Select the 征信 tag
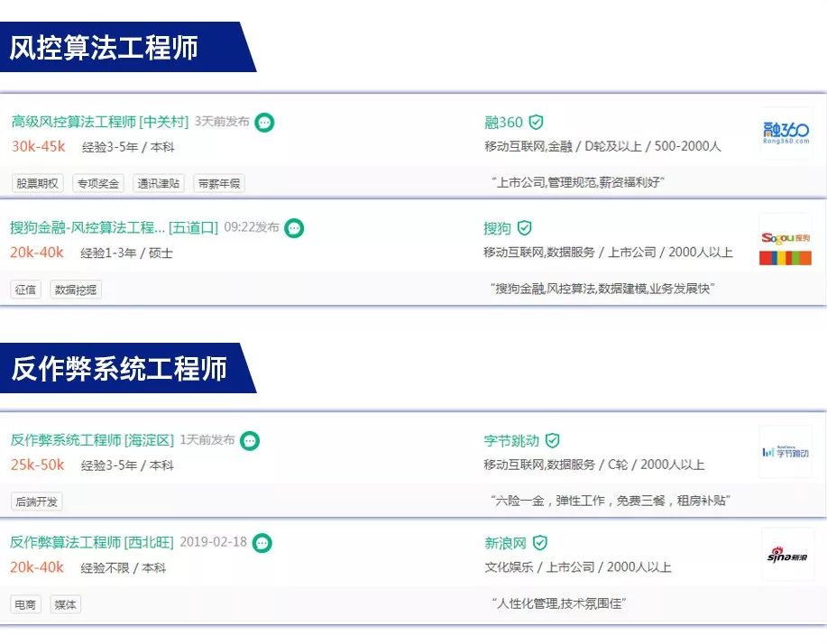Viewport: 827px width, 644px height. tap(26, 290)
